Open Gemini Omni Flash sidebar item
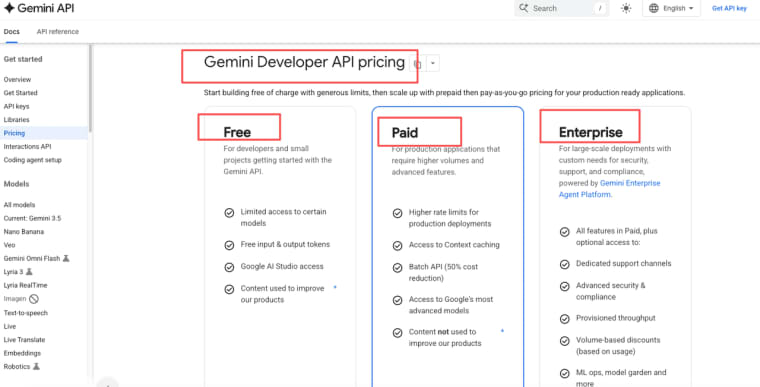This screenshot has height=387, width=760. click(32, 258)
